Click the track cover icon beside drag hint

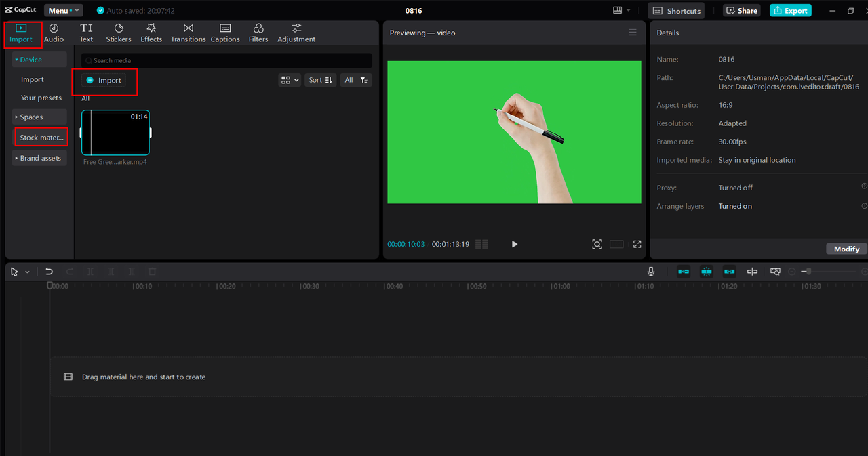click(68, 377)
